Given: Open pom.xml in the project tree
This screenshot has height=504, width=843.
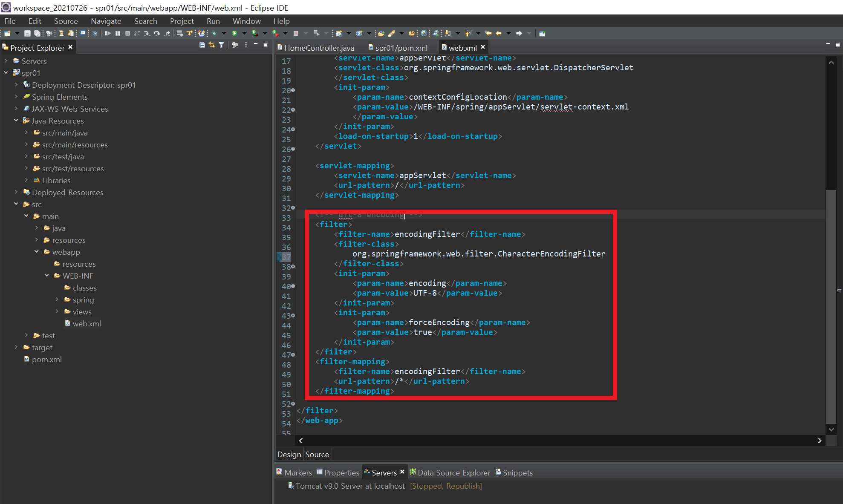Looking at the screenshot, I should tap(46, 359).
